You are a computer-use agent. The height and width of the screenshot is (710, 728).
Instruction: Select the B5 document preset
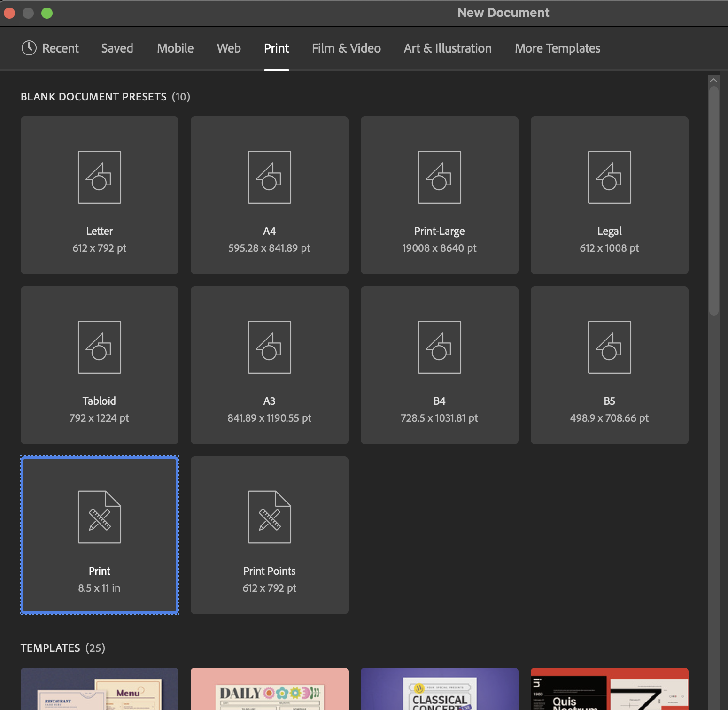pos(609,365)
